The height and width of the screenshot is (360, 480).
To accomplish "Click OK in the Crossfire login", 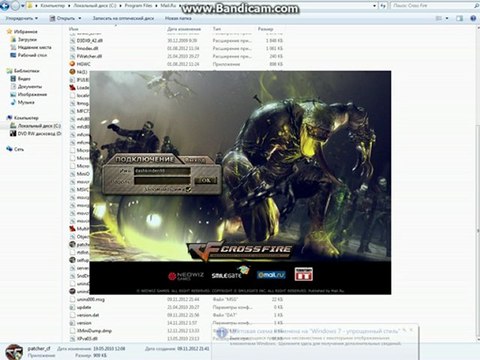I will (206, 180).
